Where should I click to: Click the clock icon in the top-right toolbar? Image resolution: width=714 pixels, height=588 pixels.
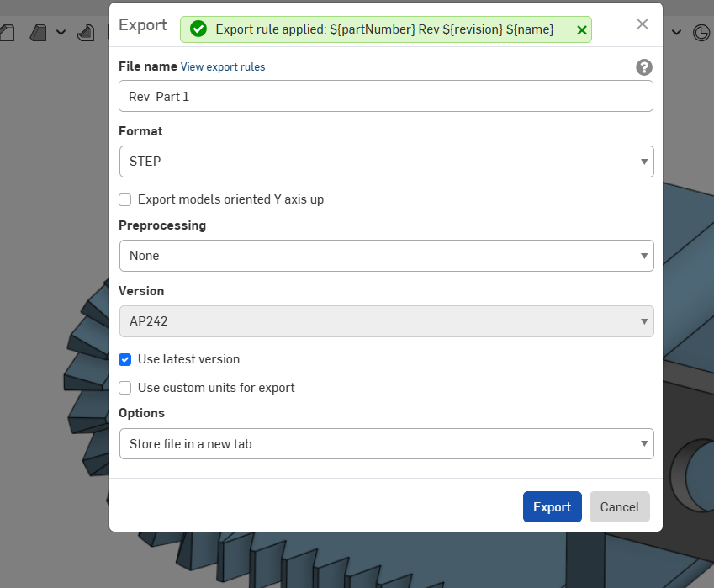(701, 33)
